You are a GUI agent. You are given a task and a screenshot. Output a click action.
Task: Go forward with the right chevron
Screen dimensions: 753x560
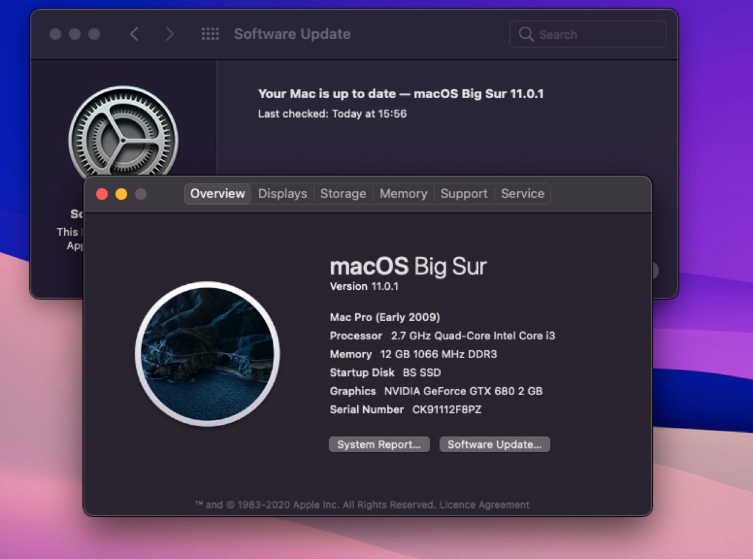point(170,34)
